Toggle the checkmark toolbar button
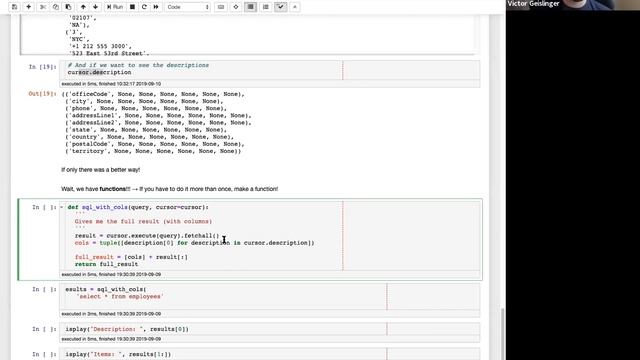Image resolution: width=640 pixels, height=360 pixels. point(281,7)
